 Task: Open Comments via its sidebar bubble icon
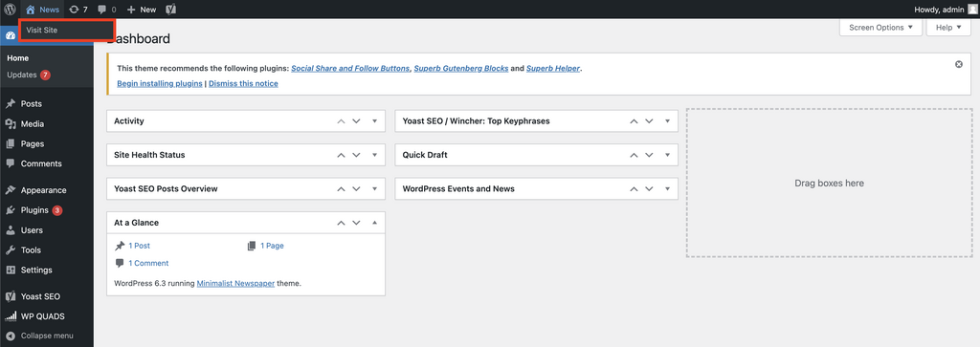pyautogui.click(x=10, y=163)
